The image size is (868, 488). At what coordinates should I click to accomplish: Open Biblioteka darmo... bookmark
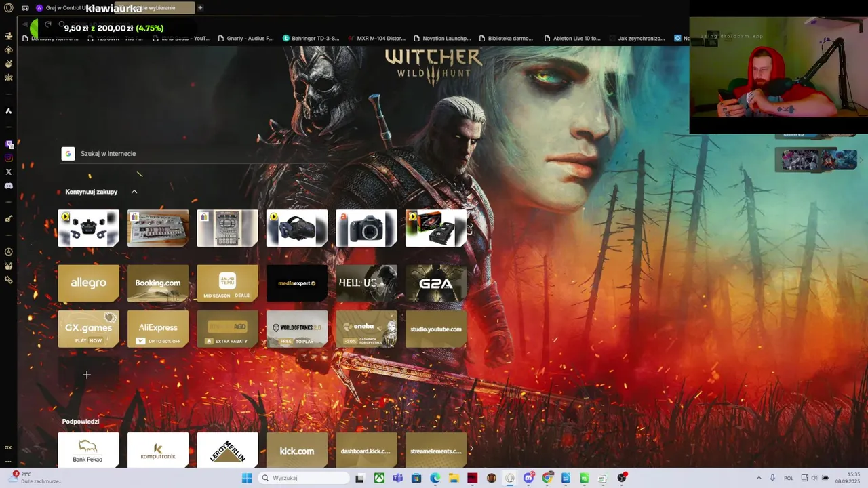tap(506, 39)
